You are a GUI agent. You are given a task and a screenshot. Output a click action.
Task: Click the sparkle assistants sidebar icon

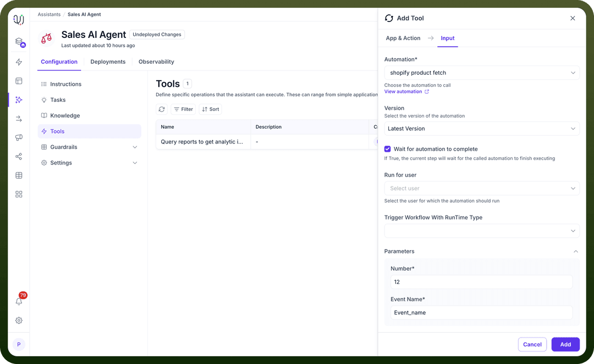point(19,100)
